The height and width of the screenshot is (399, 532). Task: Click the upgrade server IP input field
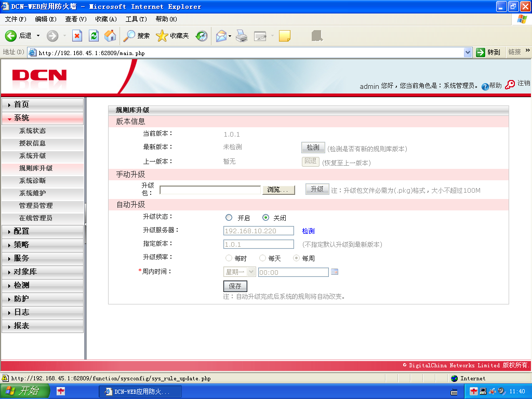(x=259, y=231)
